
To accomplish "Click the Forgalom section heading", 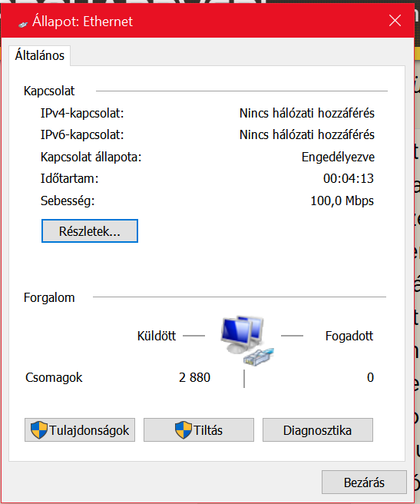I will [x=49, y=297].
